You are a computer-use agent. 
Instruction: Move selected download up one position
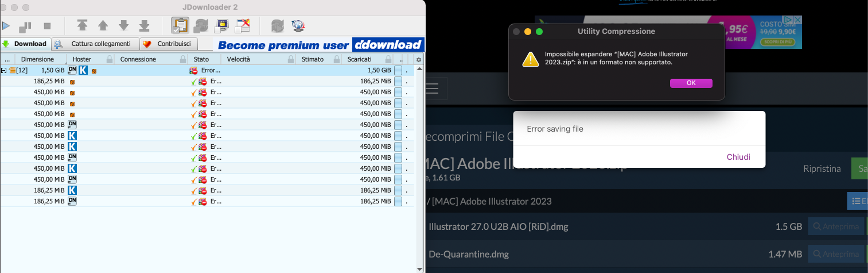pos(103,25)
